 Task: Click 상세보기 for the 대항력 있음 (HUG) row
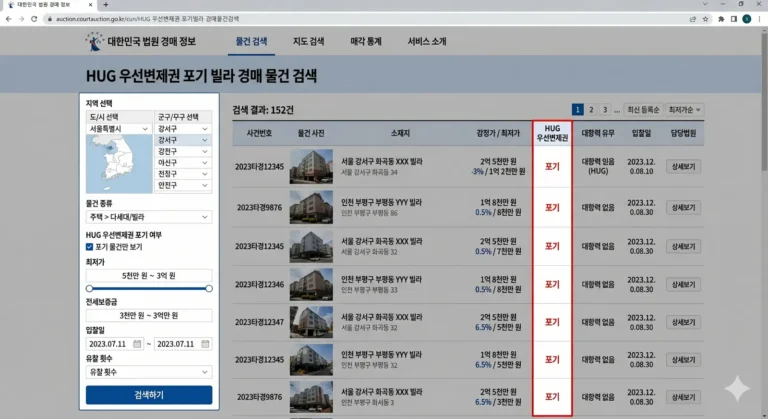coord(683,167)
